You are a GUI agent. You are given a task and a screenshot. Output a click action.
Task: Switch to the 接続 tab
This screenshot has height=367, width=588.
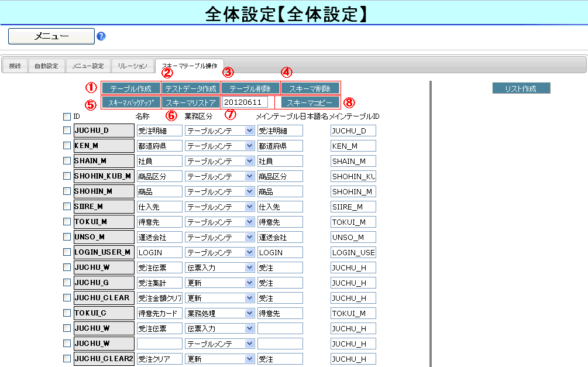(15, 66)
